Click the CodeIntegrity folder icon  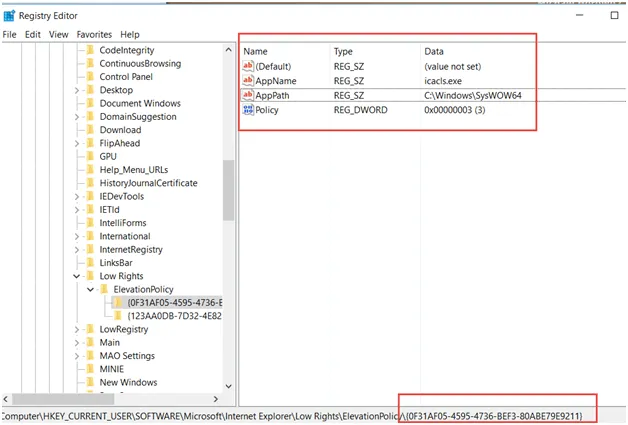point(90,50)
